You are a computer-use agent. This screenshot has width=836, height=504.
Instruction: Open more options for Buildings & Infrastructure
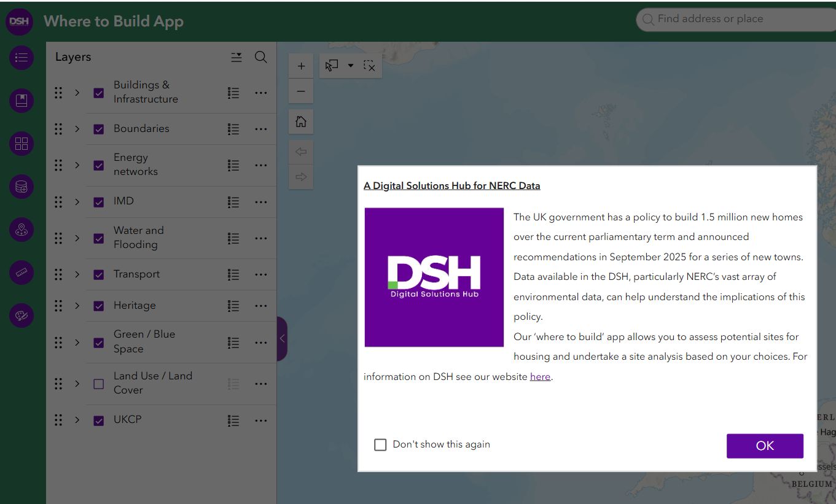[x=261, y=93]
